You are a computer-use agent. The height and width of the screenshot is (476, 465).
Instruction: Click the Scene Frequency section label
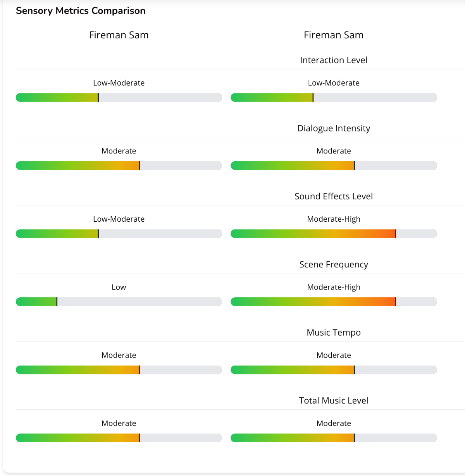click(334, 264)
